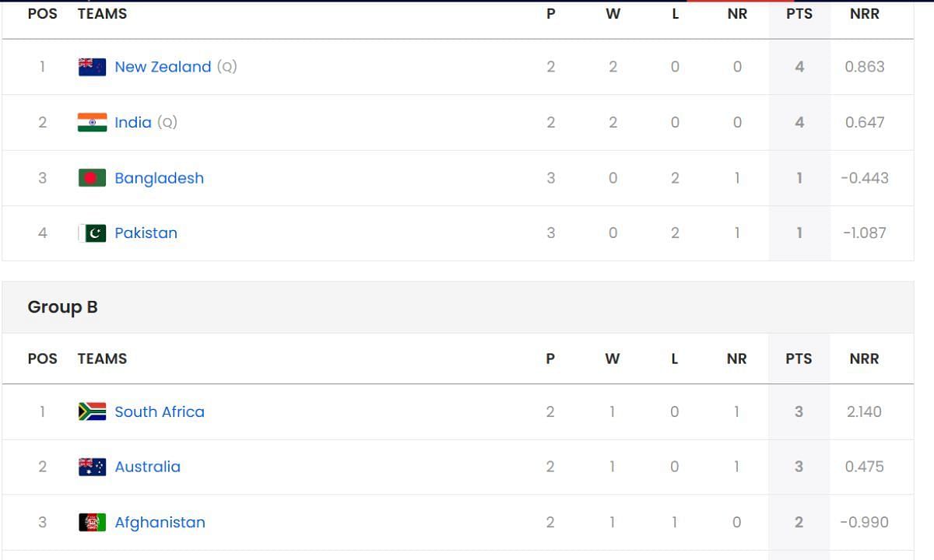This screenshot has height=560, width=934.
Task: Click the Pakistan flag icon
Action: click(92, 233)
